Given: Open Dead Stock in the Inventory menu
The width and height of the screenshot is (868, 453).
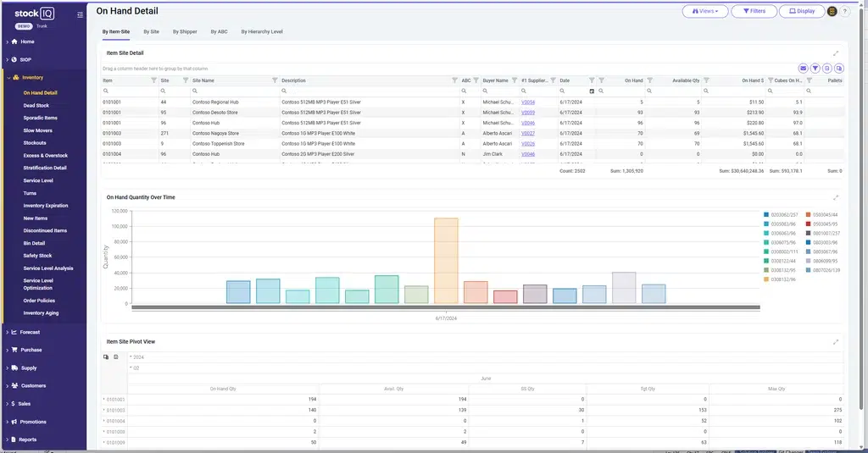Looking at the screenshot, I should [36, 106].
